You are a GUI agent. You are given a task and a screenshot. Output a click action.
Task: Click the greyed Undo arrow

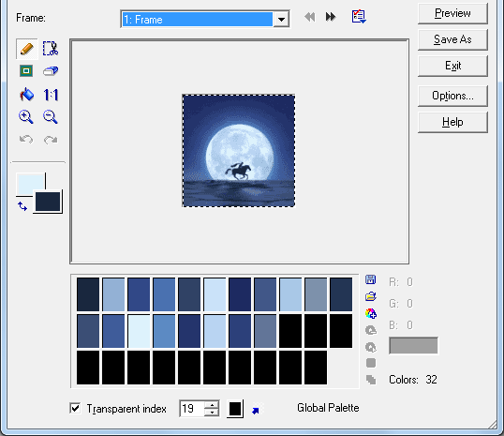point(26,140)
